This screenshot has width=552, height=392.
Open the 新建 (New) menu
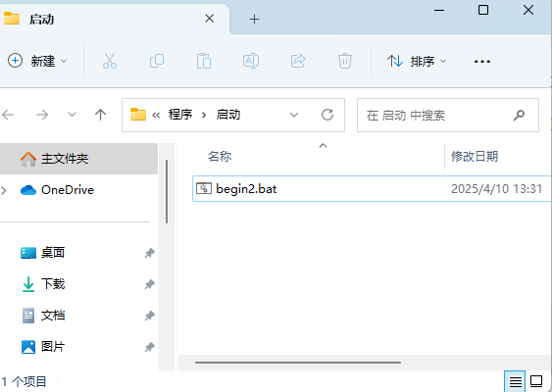point(37,61)
